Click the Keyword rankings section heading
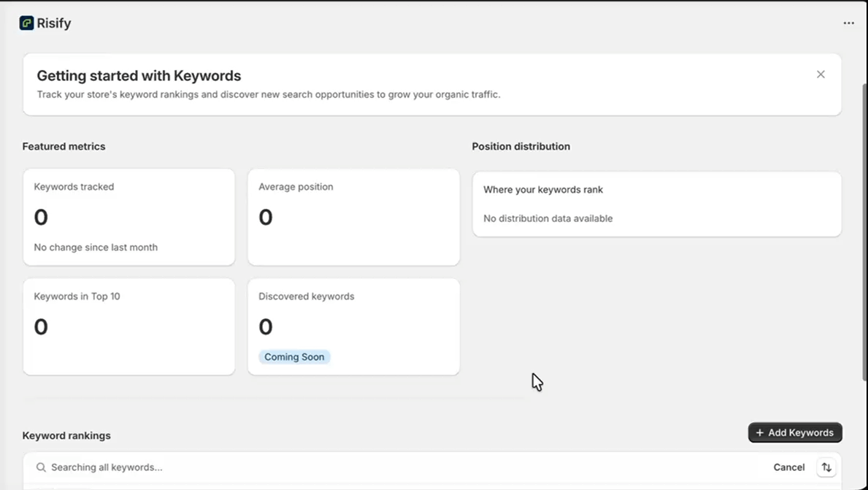868x490 pixels. [x=66, y=435]
